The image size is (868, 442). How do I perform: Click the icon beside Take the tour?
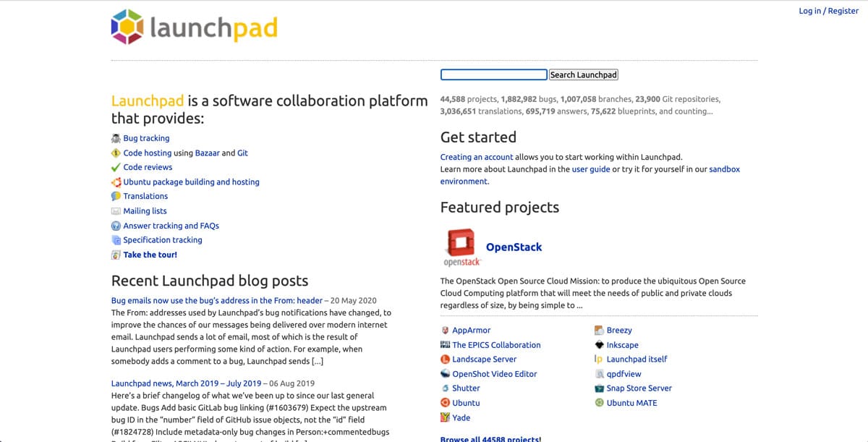click(116, 255)
